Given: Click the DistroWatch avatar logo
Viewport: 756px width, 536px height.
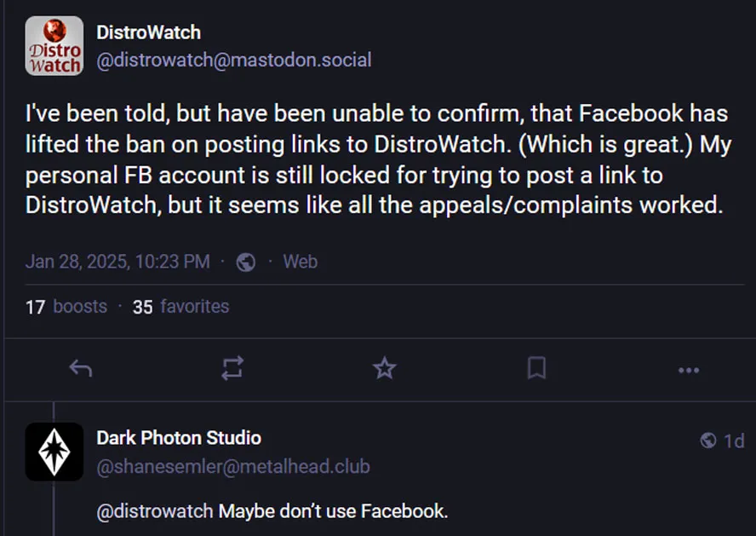Looking at the screenshot, I should tap(54, 46).
